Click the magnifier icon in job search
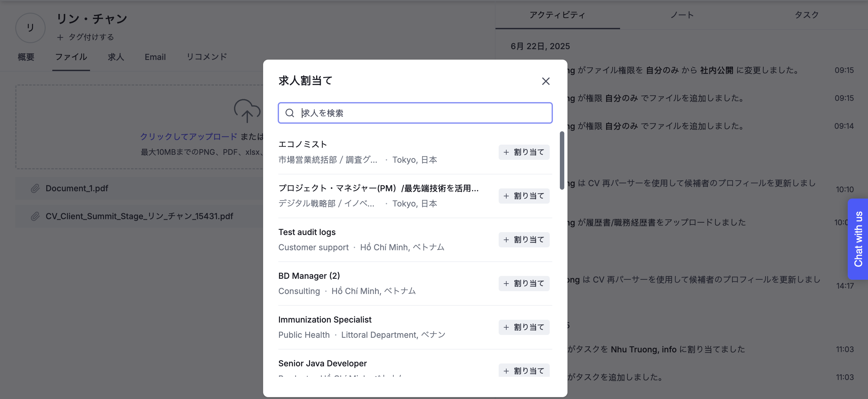Screen dimensions: 868x399 (290, 113)
